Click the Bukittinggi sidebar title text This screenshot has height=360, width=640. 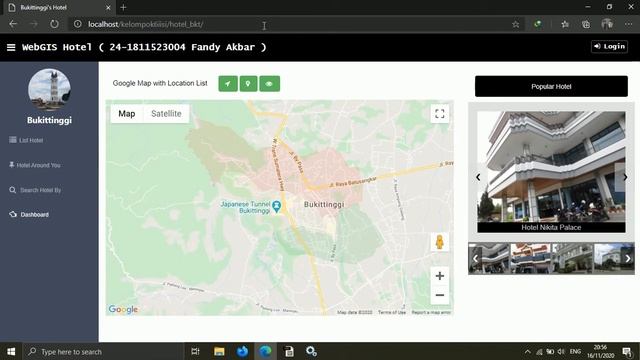click(49, 120)
